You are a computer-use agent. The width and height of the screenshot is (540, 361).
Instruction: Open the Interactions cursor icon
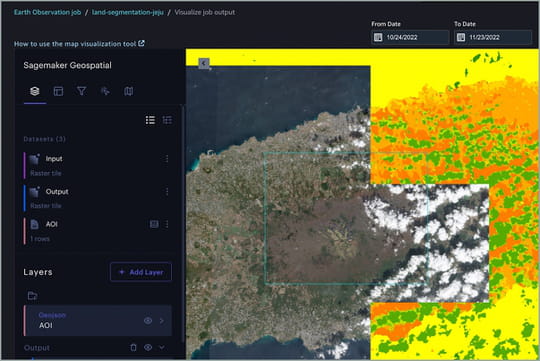click(105, 91)
